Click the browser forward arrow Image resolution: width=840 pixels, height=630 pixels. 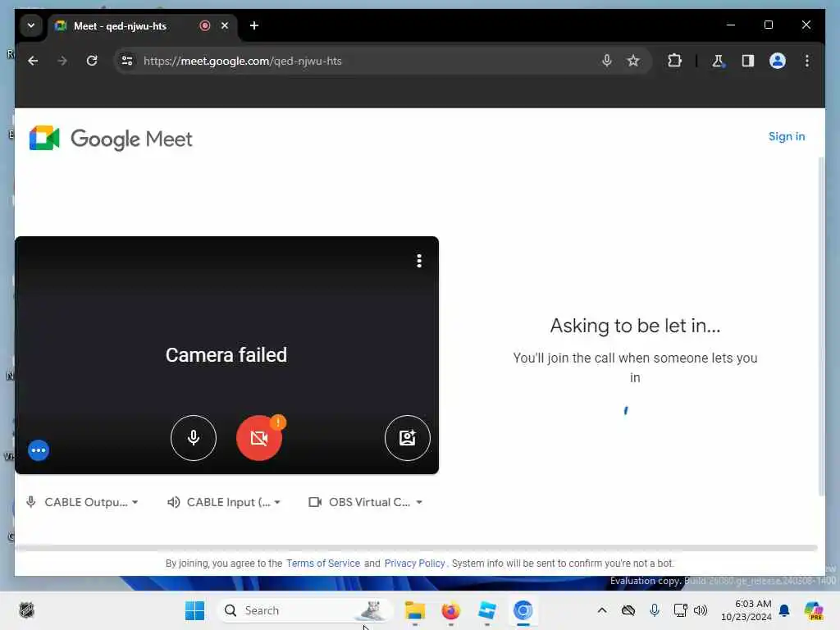tap(62, 61)
